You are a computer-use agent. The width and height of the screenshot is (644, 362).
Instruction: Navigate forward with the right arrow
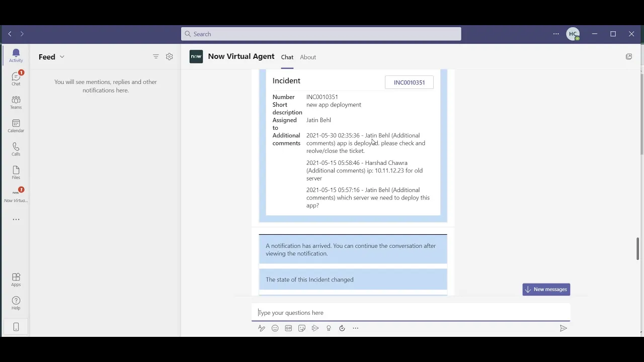[x=22, y=34]
